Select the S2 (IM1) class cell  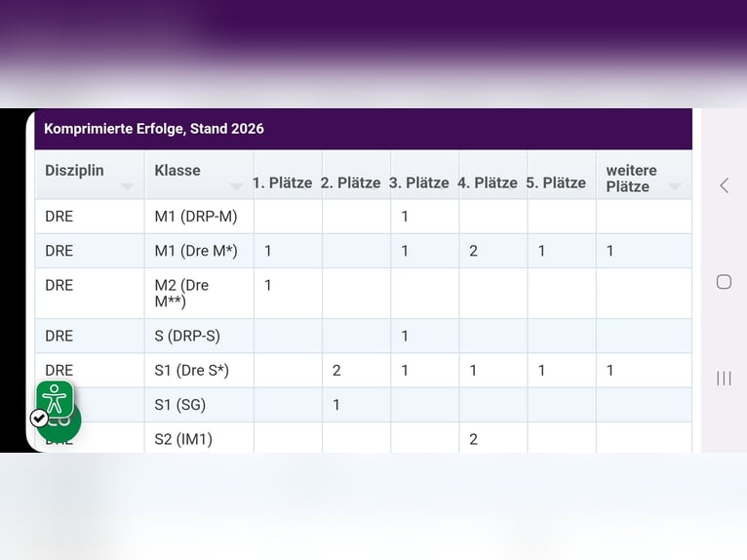click(x=183, y=439)
